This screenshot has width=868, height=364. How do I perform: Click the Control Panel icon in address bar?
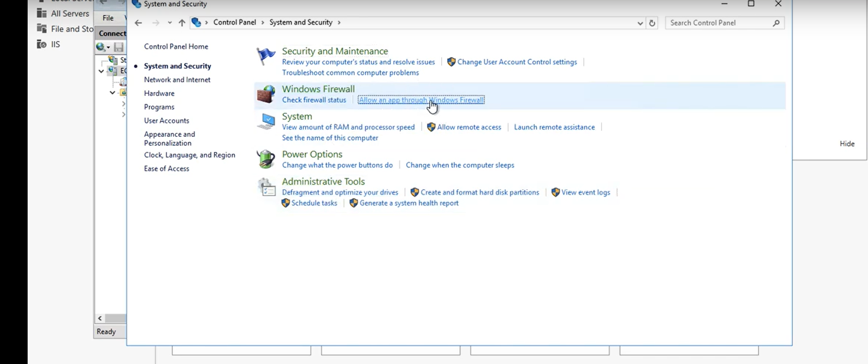[x=196, y=22]
